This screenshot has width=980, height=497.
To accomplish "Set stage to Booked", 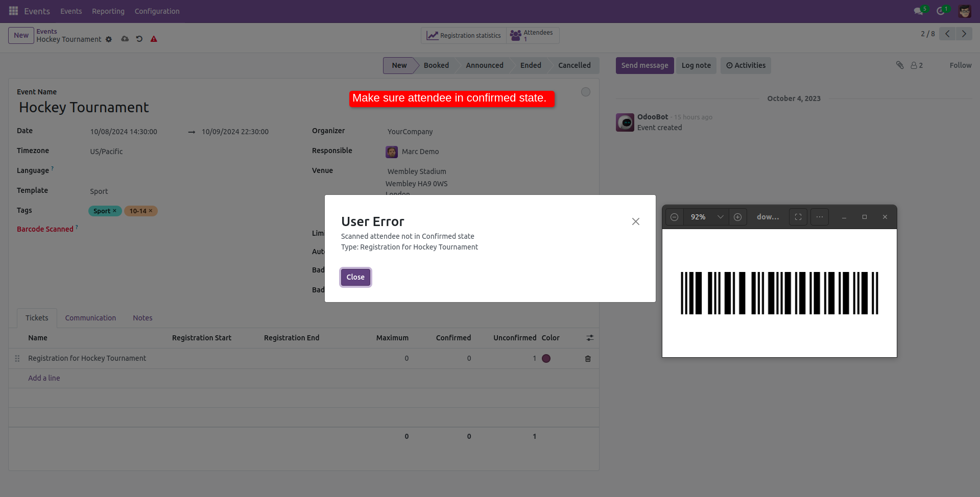I will point(436,65).
